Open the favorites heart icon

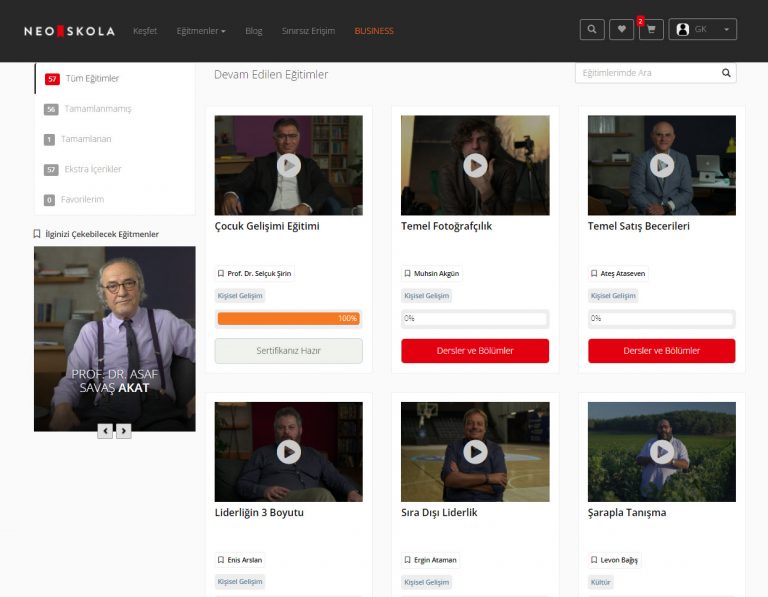click(x=621, y=30)
